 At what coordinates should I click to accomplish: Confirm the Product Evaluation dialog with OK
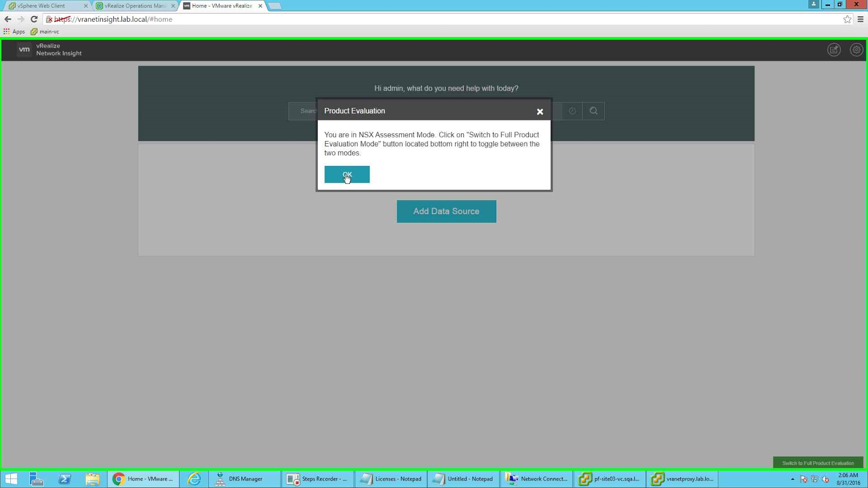click(x=347, y=175)
